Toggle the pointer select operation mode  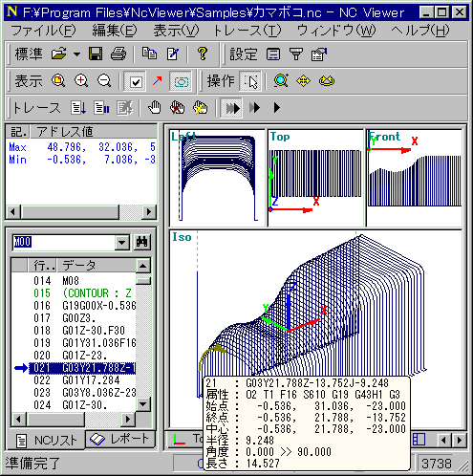(250, 81)
